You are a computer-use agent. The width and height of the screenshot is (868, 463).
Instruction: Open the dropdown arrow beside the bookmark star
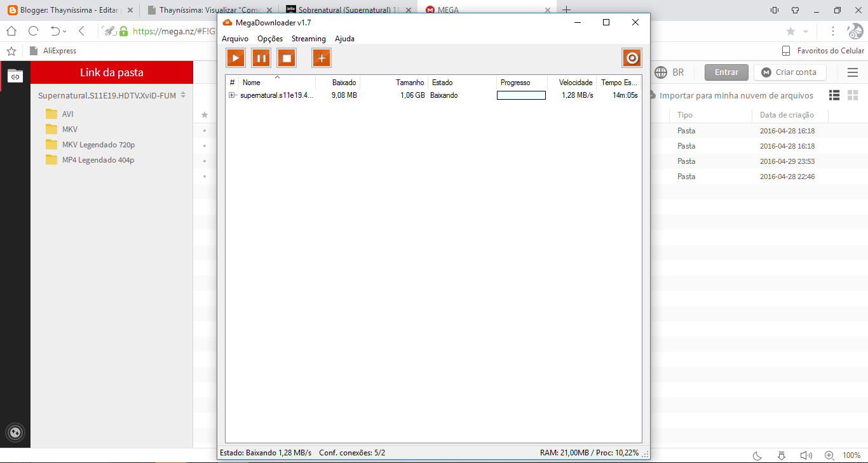coord(806,31)
